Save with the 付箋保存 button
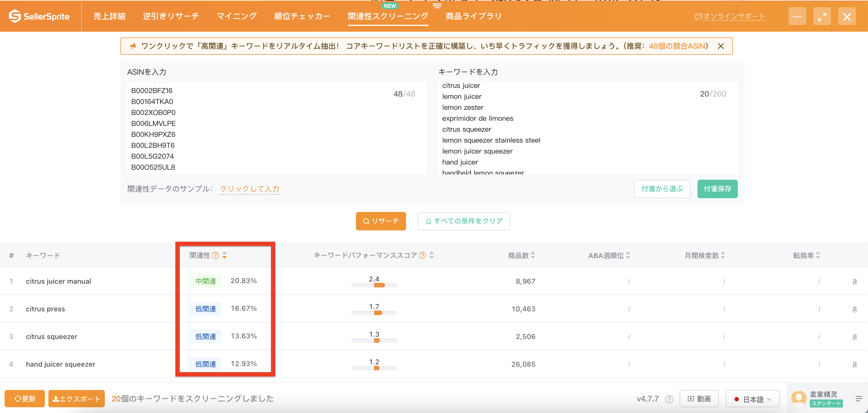The width and height of the screenshot is (868, 413). coord(717,189)
